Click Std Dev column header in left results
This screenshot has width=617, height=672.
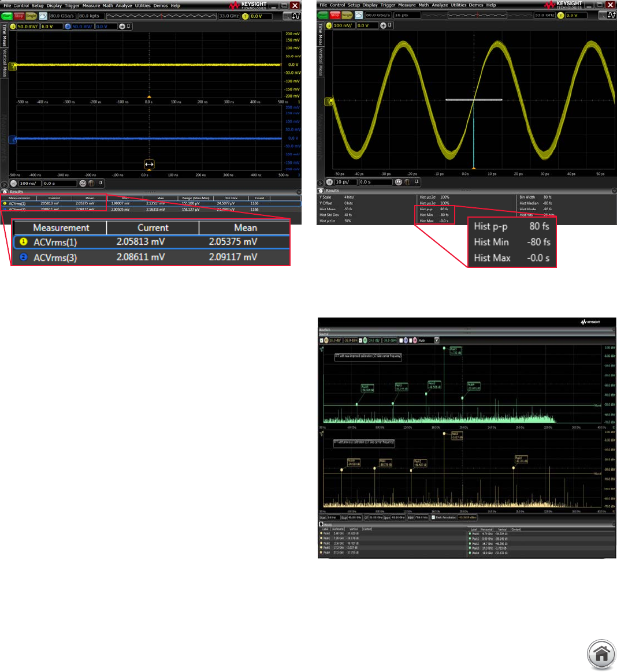[x=231, y=198]
